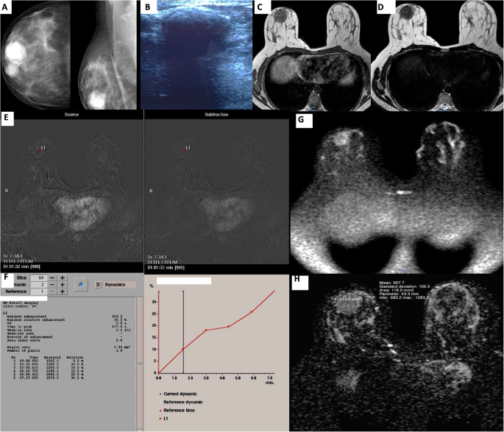Open the panel C axial MRI image

pyautogui.click(x=311, y=55)
